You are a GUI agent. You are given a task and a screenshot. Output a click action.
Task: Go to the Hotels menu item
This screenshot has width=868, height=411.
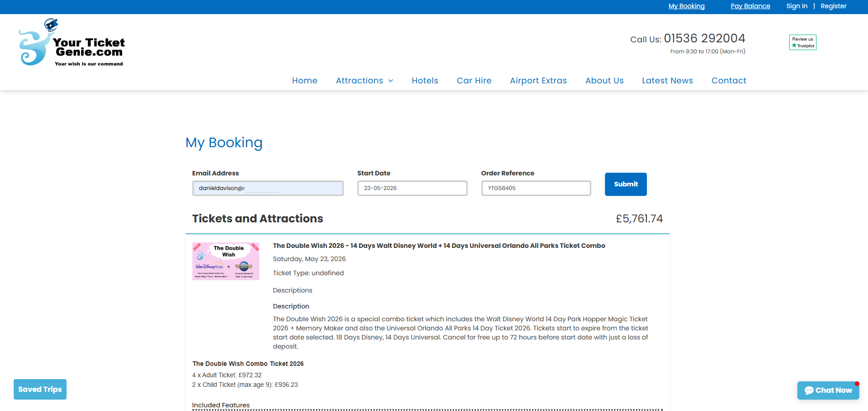coord(425,81)
